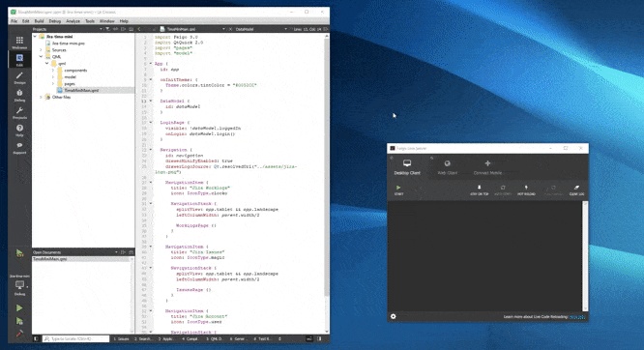This screenshot has height=350, width=644.
Task: Toggle Auto Start option in Live Server
Action: 503,190
